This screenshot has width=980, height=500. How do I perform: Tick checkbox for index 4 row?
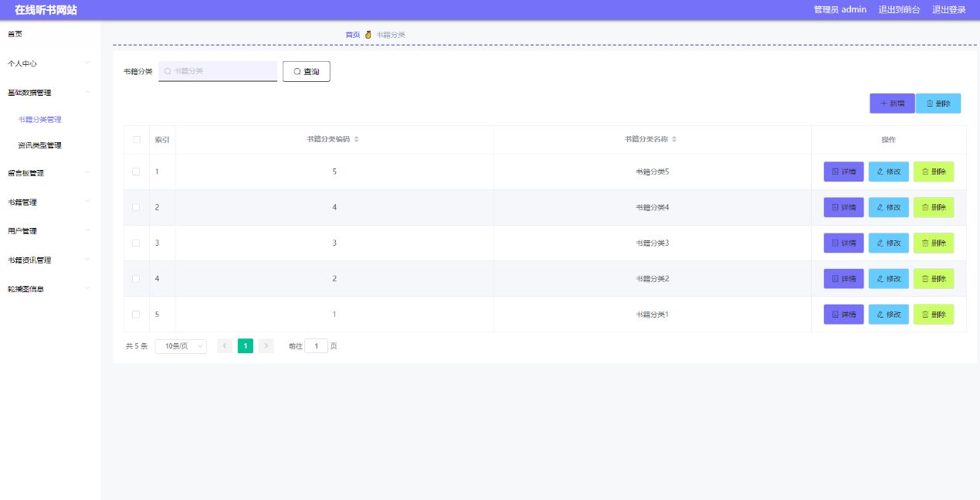(136, 278)
